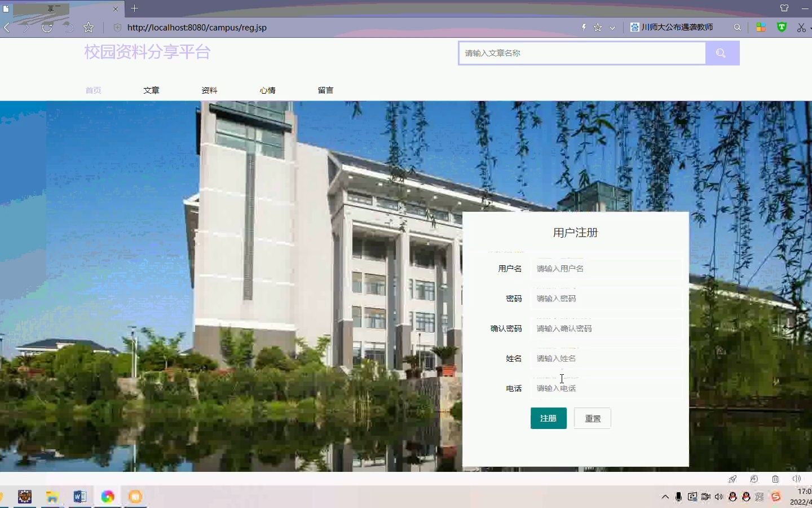Toggle system volume from the taskbar

coord(718,497)
